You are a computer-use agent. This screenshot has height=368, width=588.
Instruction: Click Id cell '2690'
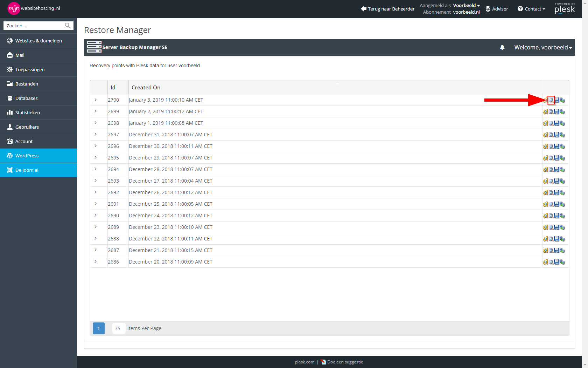(113, 216)
